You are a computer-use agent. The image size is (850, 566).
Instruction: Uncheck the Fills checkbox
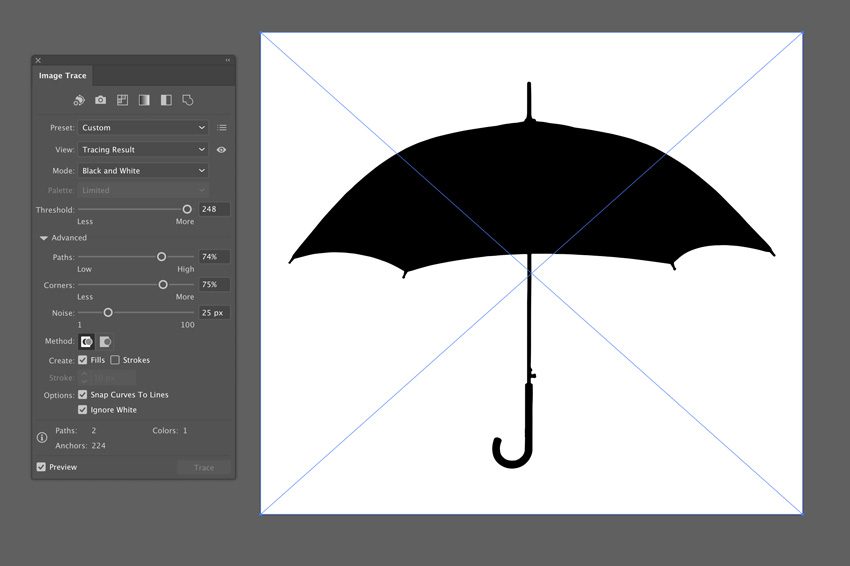[x=82, y=360]
